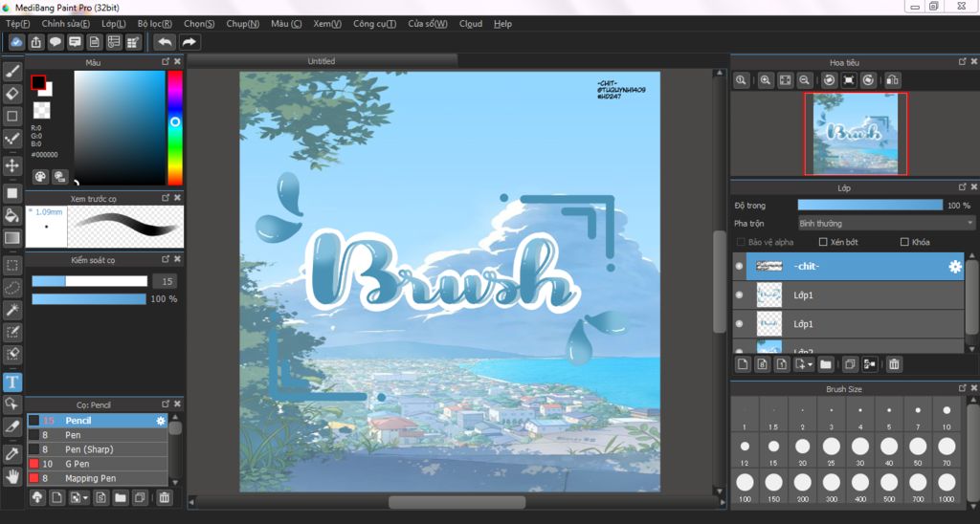The image size is (980, 524).
Task: Select the Fill rectangle tool
Action: click(11, 193)
